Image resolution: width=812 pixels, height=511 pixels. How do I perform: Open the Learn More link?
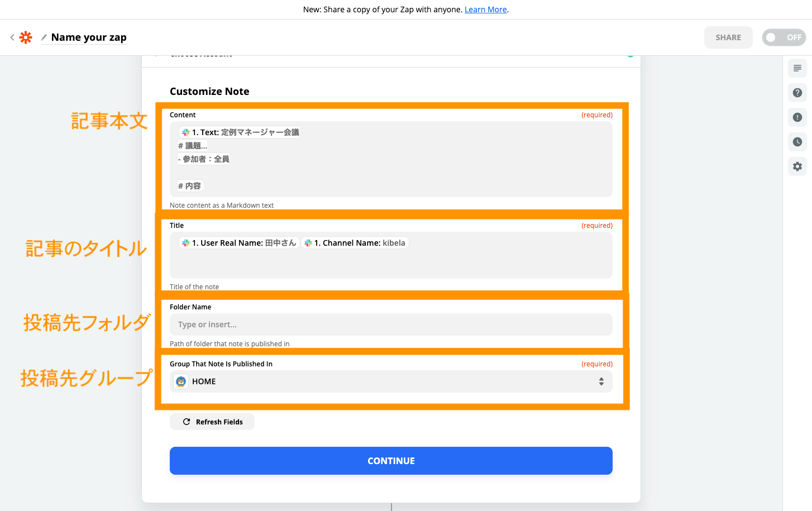coord(485,9)
